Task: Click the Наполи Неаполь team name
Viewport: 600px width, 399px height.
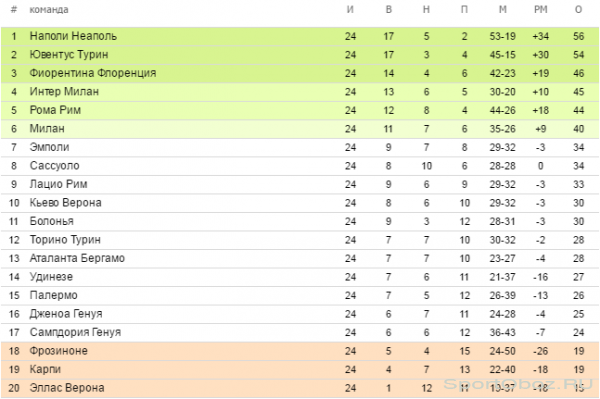Action: (73, 36)
